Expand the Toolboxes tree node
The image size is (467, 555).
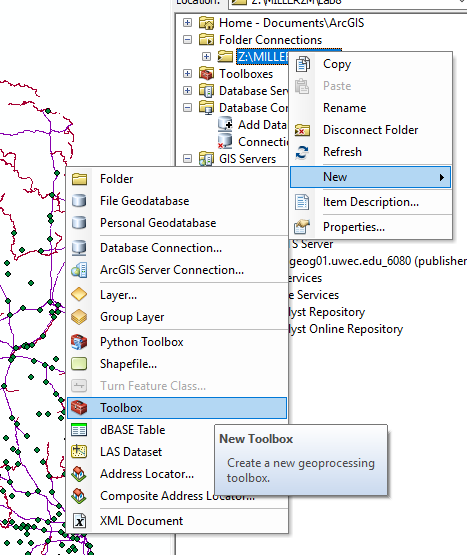[x=187, y=74]
